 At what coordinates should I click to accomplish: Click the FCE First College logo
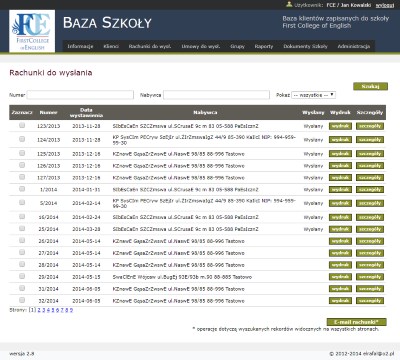[32, 31]
